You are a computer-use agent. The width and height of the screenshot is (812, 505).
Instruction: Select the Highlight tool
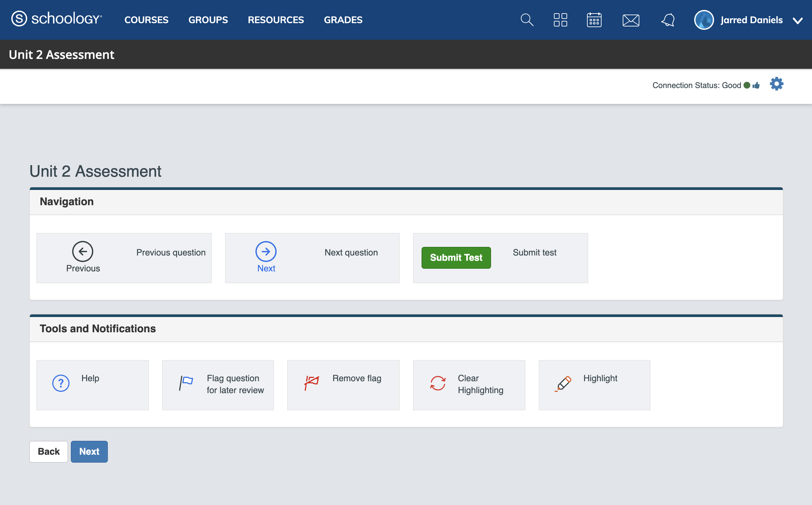click(594, 384)
